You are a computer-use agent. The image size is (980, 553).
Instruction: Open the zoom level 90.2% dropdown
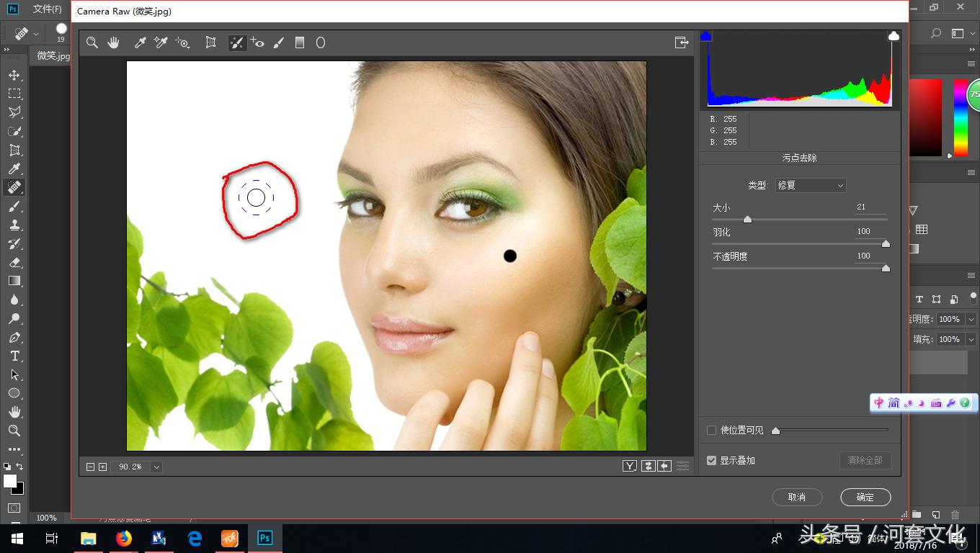(x=158, y=466)
